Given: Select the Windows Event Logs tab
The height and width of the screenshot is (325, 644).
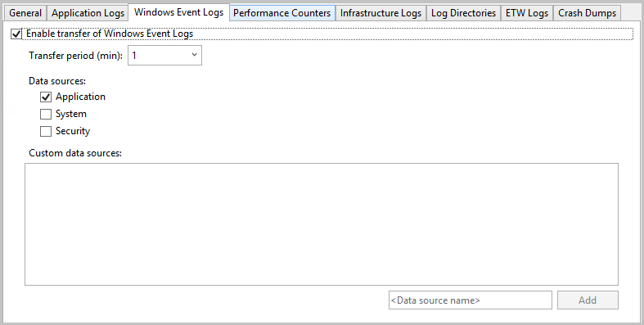Looking at the screenshot, I should point(178,12).
